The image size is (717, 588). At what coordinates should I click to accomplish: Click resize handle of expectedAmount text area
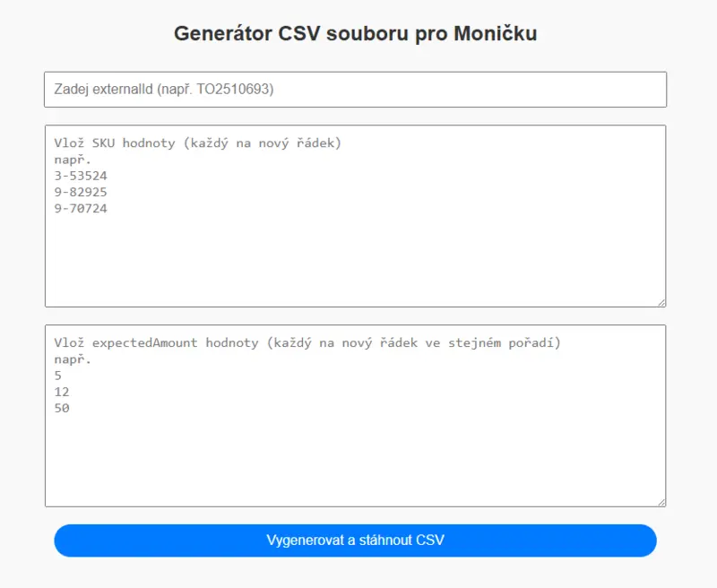[x=661, y=502]
